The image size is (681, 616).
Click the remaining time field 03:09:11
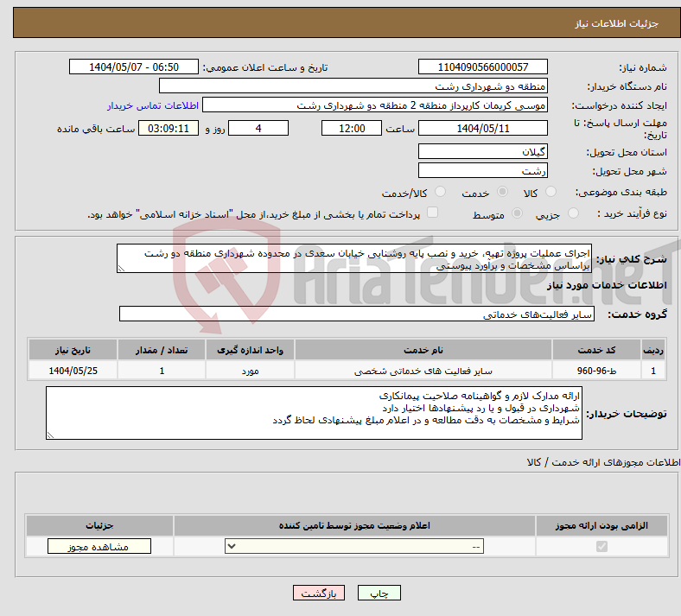point(169,129)
